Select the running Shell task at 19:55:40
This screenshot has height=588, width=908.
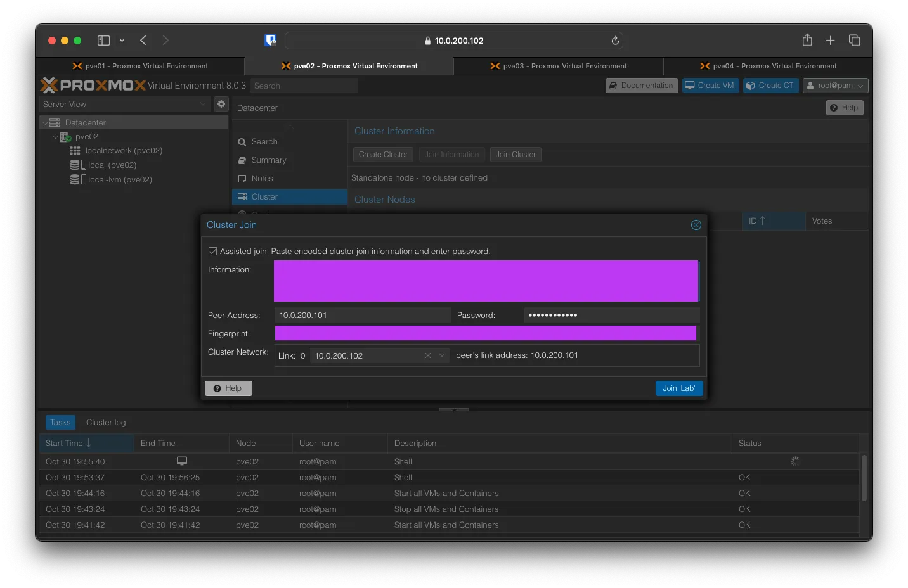449,462
